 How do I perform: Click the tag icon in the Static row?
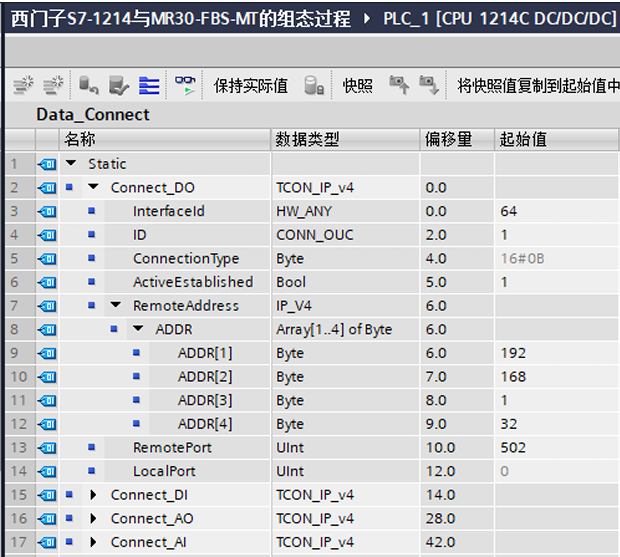coord(47,164)
